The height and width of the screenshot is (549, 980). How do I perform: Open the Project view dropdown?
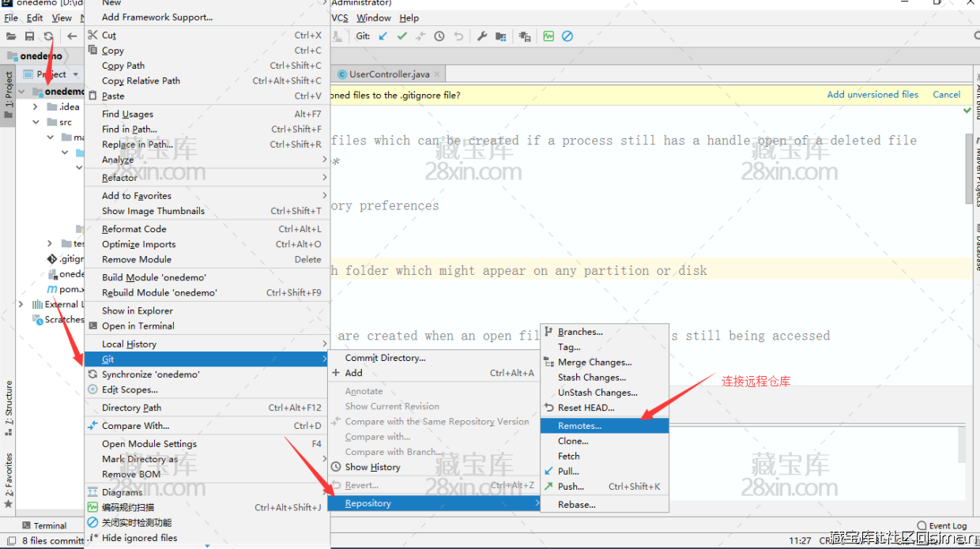point(76,74)
